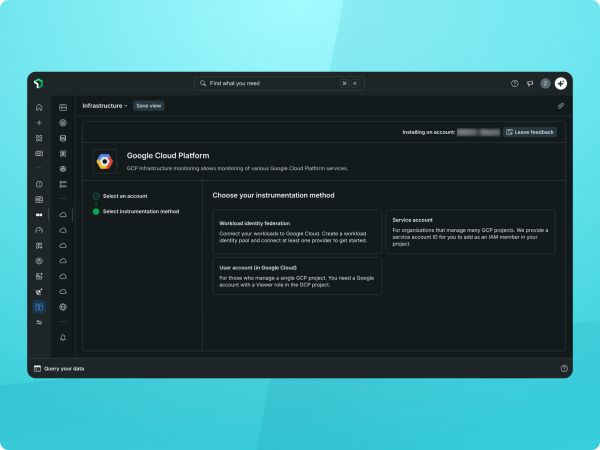Click the 'Google Cloud Platform' title text

(168, 156)
